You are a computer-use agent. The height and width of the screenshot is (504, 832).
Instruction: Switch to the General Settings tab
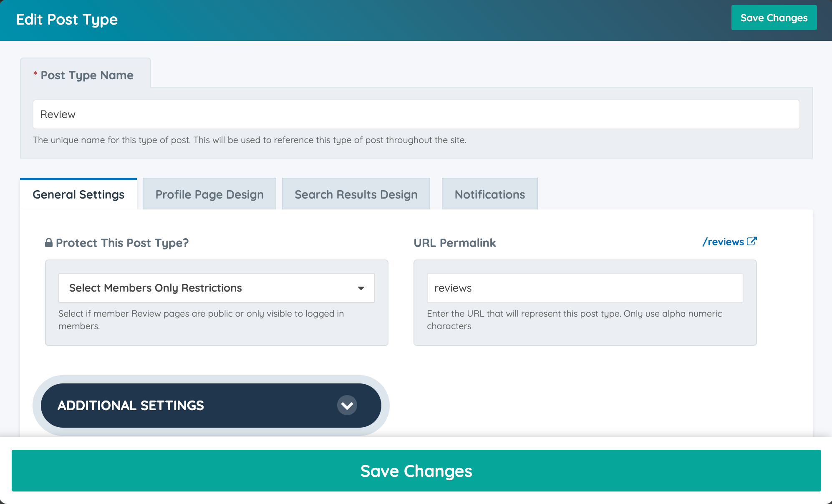pyautogui.click(x=78, y=194)
